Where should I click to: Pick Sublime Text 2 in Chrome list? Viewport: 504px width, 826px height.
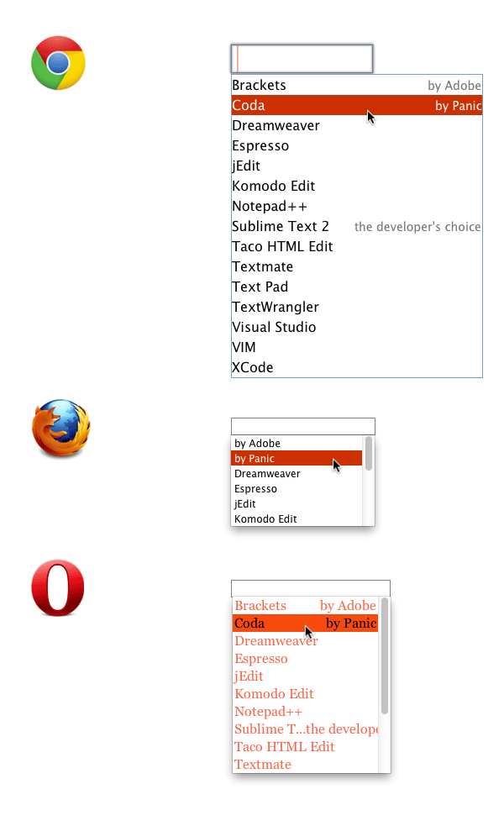tap(356, 227)
